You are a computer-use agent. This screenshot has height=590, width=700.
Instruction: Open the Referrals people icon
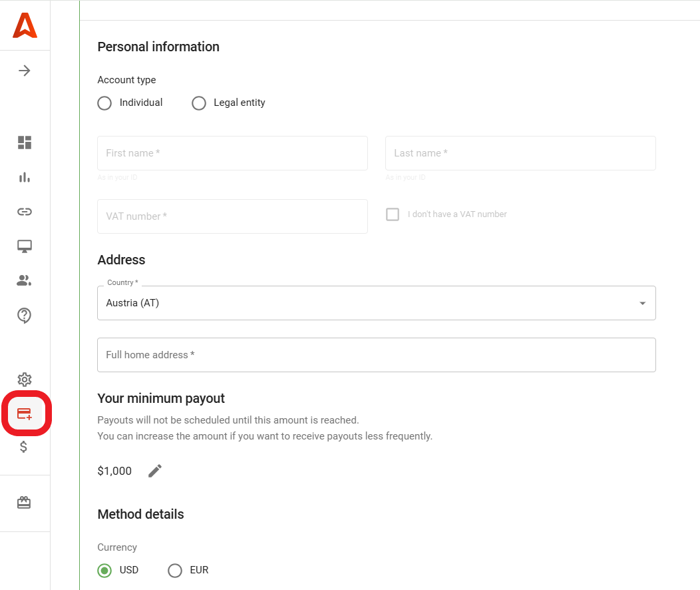[x=24, y=280]
